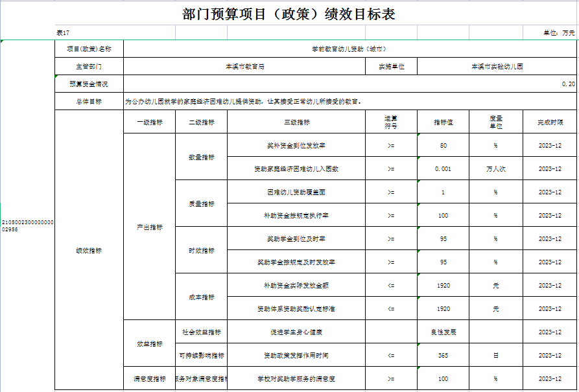This screenshot has width=579, height=392.
Task: Click 2023-12 in the 促进学生身心健康 row
Action: [x=550, y=332]
